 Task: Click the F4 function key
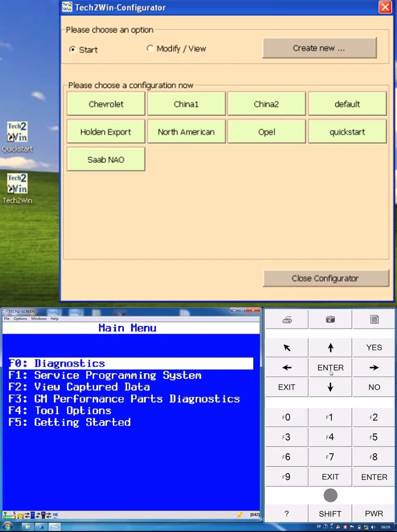click(x=330, y=437)
